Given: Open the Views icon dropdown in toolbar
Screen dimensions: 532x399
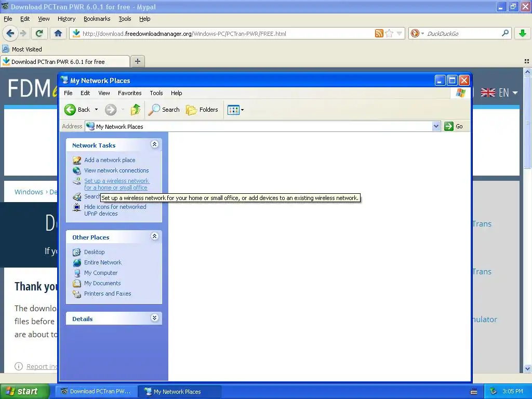Looking at the screenshot, I should pos(235,110).
